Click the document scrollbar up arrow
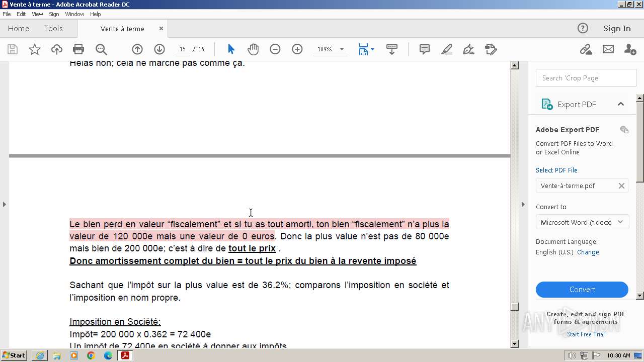This screenshot has height=362, width=644. click(514, 65)
